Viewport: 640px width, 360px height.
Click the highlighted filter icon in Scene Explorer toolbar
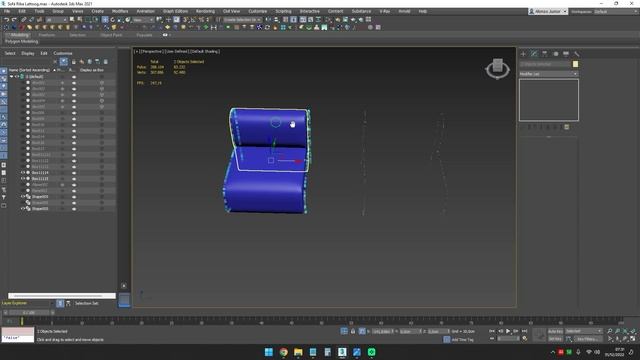64,62
